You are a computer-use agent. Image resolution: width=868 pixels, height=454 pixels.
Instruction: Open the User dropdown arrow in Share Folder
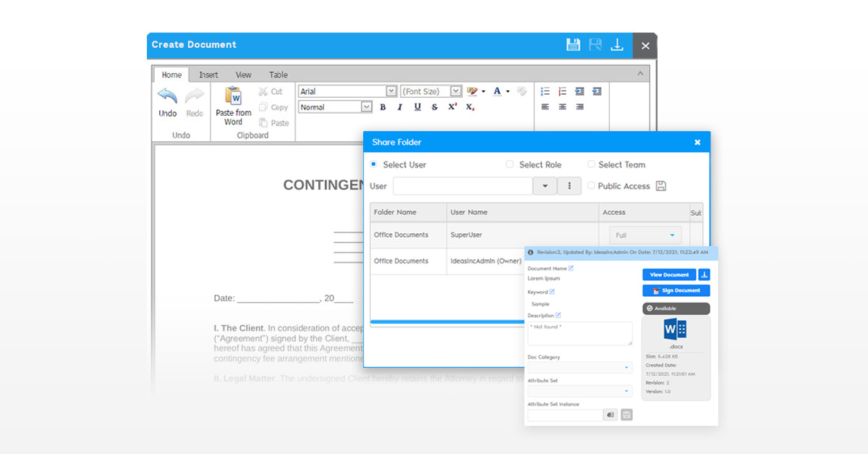coord(545,186)
